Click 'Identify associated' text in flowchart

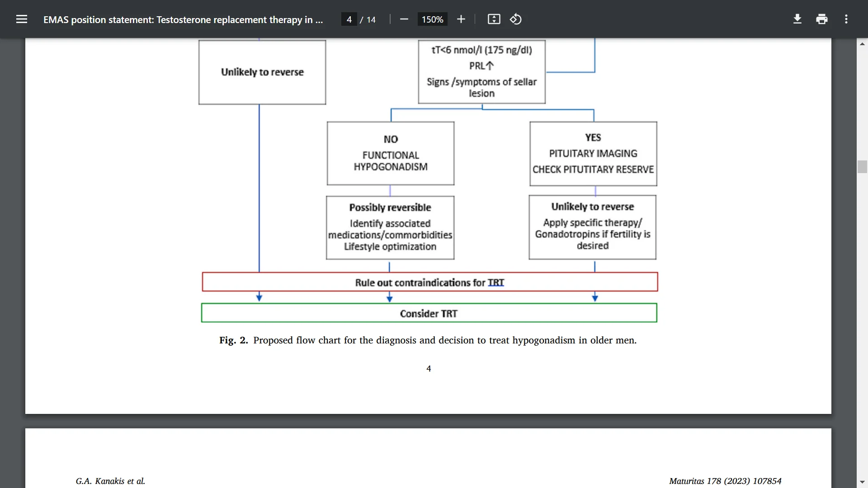click(x=390, y=224)
